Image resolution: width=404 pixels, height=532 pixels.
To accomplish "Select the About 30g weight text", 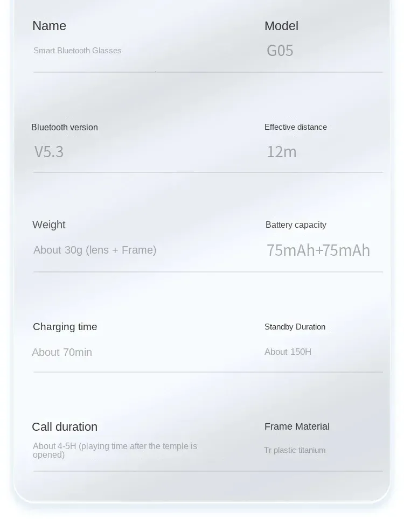I will pyautogui.click(x=95, y=250).
